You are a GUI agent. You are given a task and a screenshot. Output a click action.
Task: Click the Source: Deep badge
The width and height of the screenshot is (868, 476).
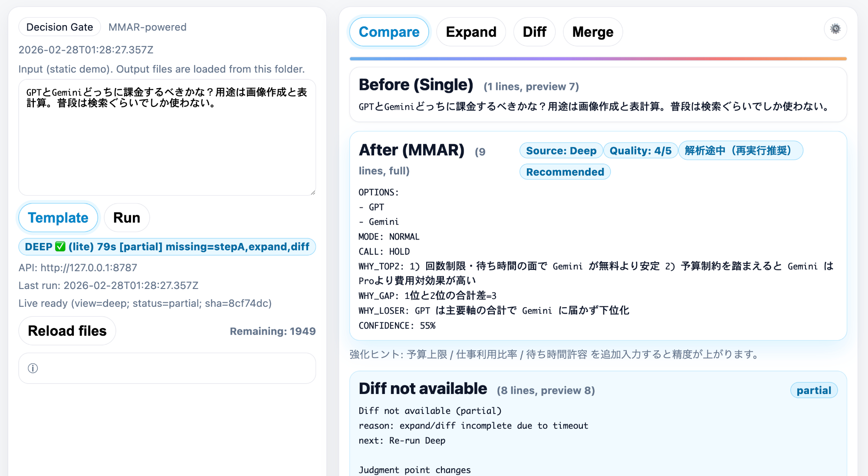561,151
